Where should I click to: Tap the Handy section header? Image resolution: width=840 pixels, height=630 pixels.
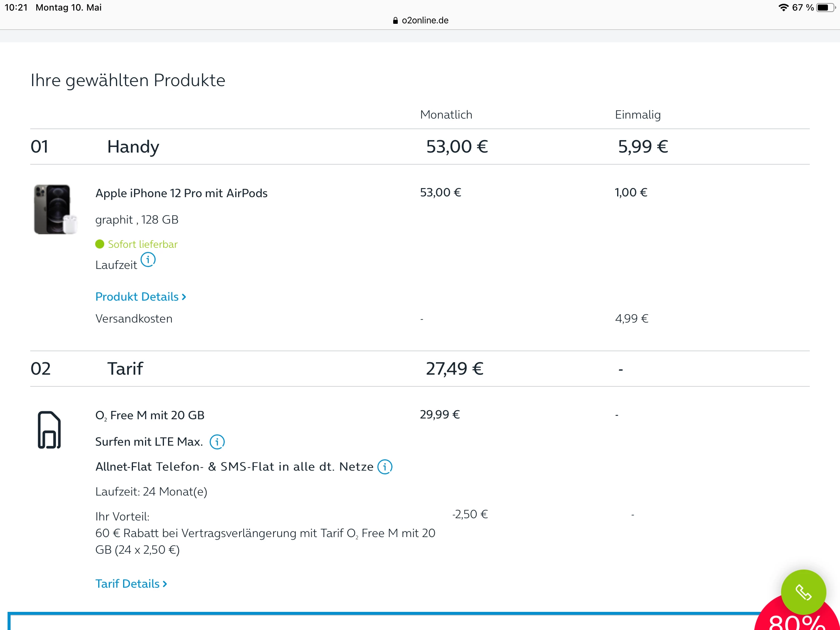[x=133, y=147]
